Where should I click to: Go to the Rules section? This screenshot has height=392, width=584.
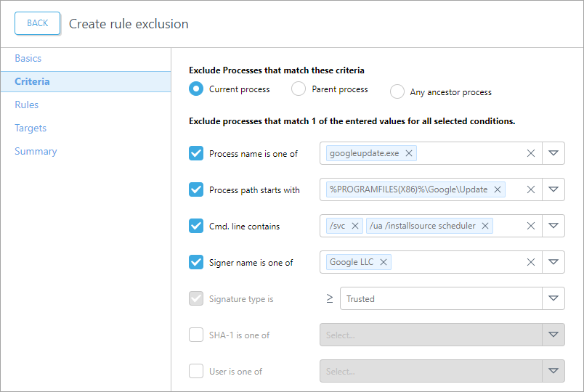(27, 105)
